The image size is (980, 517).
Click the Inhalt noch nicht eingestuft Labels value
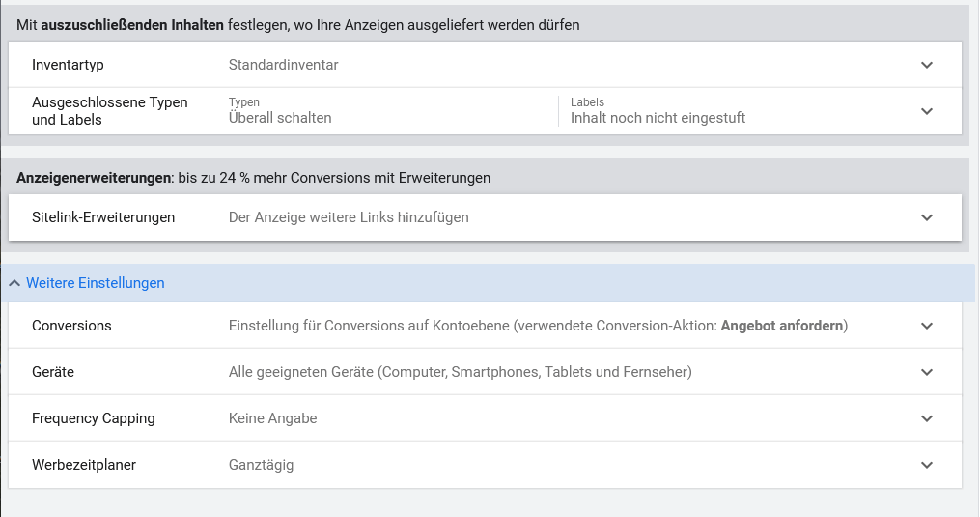pyautogui.click(x=658, y=118)
